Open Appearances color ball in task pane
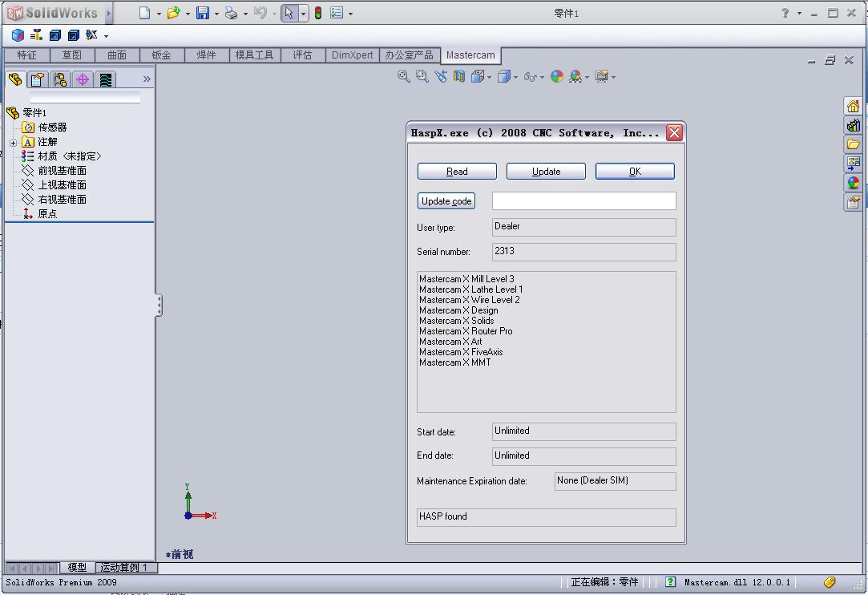The image size is (868, 595). click(853, 183)
